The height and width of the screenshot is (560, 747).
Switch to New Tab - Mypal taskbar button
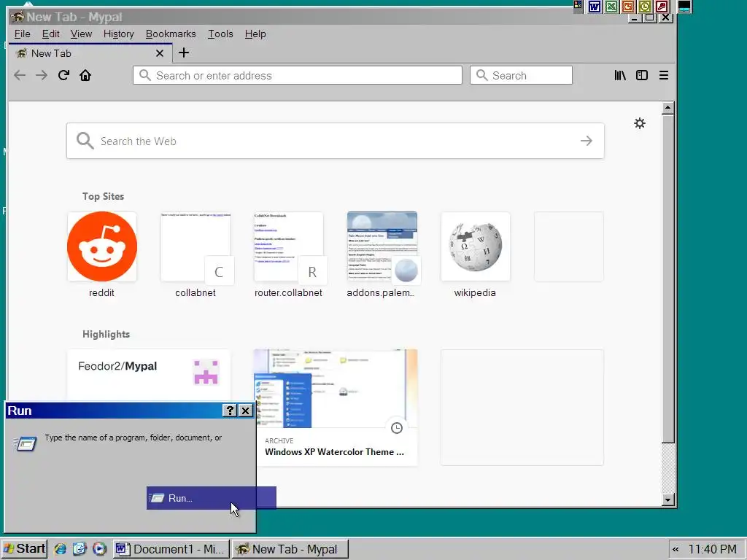(x=290, y=549)
